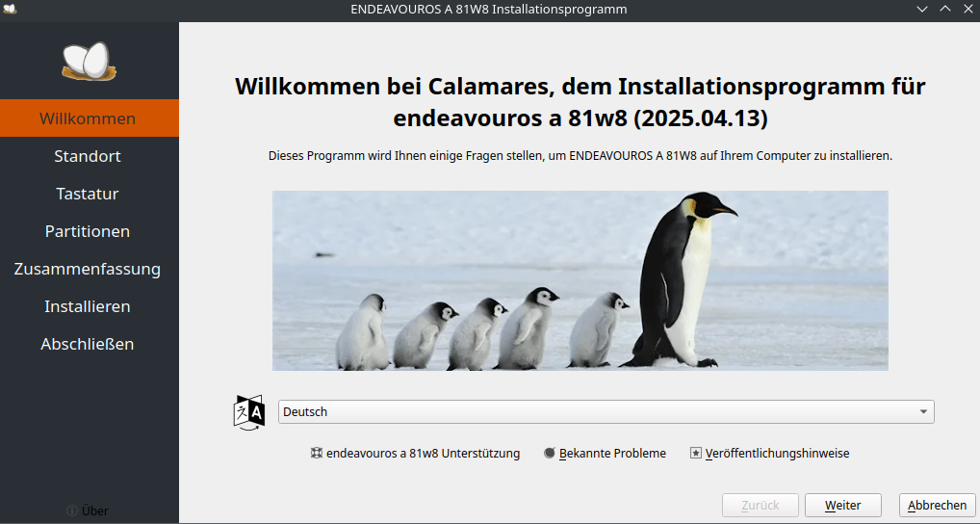Select the Standort step in sidebar

point(90,156)
